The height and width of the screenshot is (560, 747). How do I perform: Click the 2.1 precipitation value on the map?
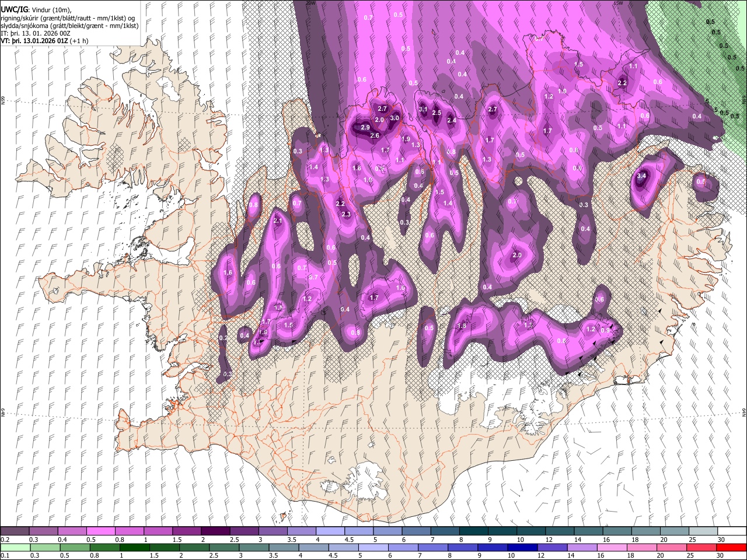coord(278,221)
